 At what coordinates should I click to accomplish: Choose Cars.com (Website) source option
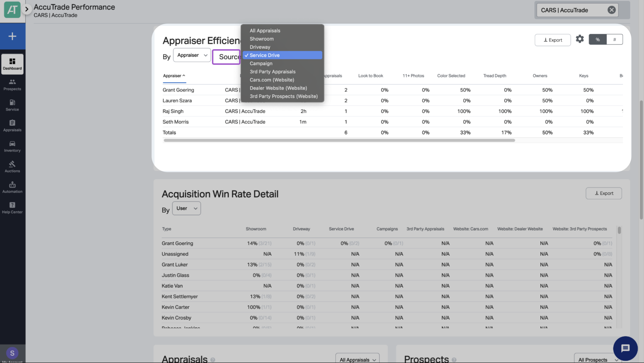(282, 80)
